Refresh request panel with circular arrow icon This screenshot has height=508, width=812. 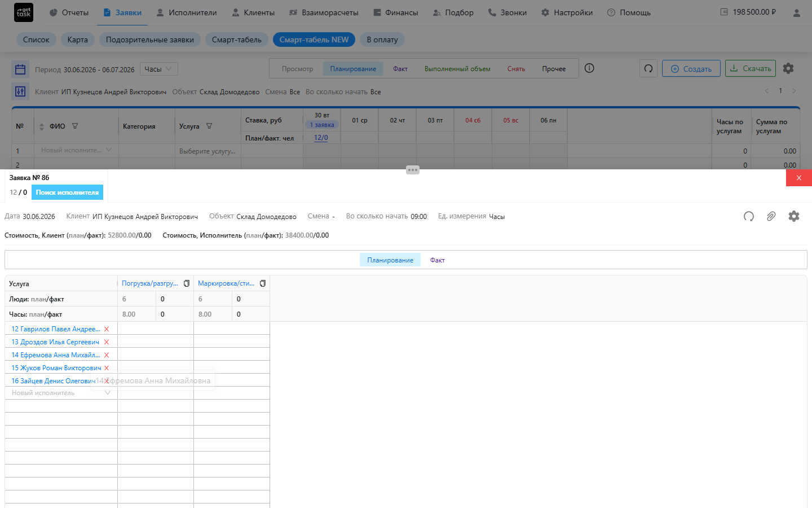(x=749, y=216)
